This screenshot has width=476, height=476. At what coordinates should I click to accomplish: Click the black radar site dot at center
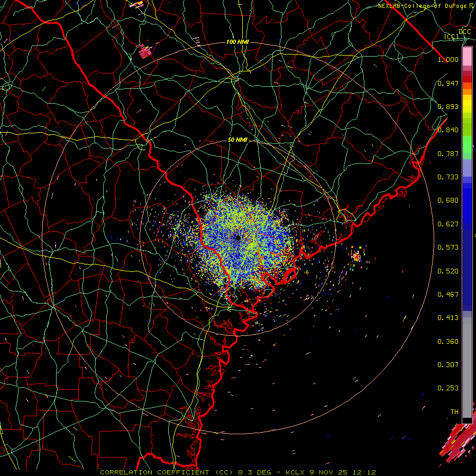[238, 238]
